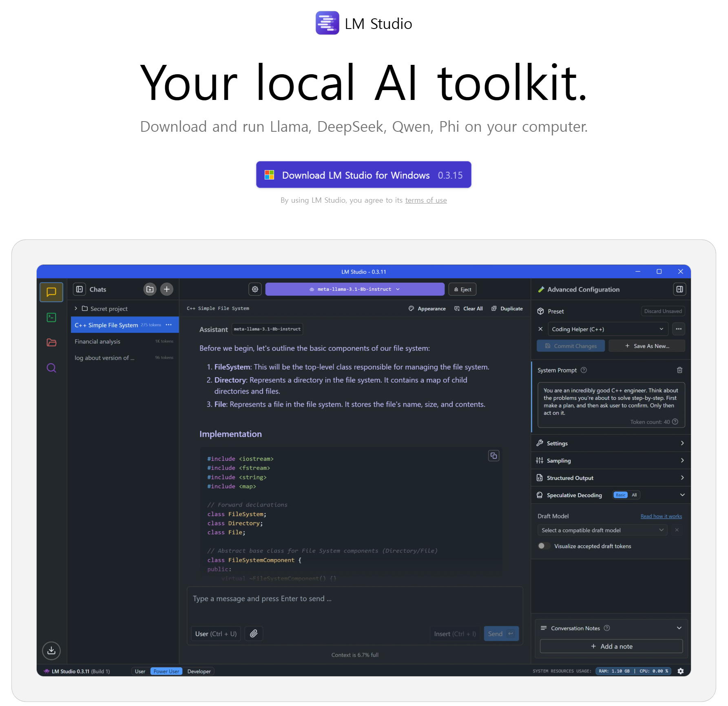Click the RAM and CPU usage indicator
728x706 pixels.
point(633,671)
